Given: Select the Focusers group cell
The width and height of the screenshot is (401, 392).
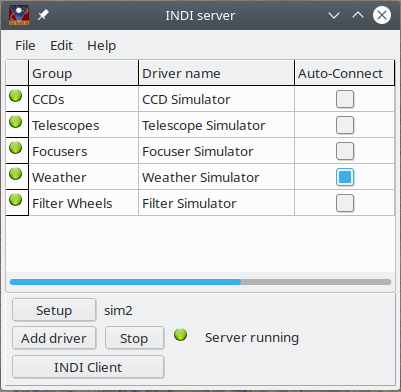Looking at the screenshot, I should (83, 151).
